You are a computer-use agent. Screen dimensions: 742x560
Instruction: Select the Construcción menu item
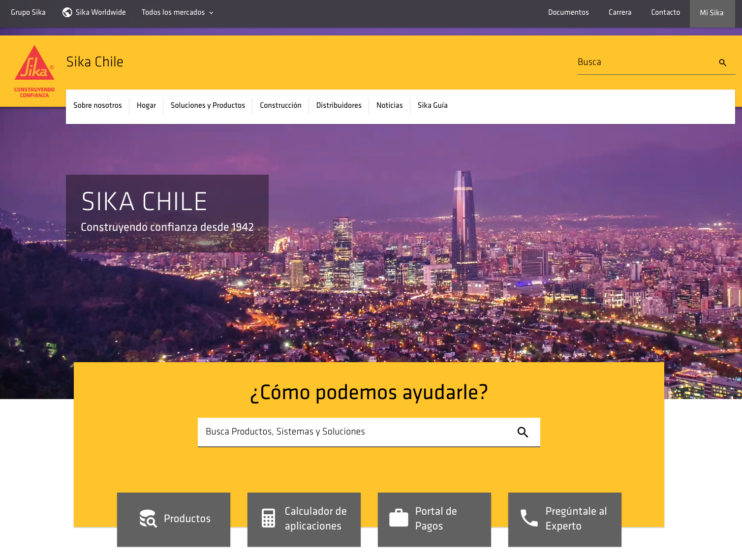[x=280, y=105]
